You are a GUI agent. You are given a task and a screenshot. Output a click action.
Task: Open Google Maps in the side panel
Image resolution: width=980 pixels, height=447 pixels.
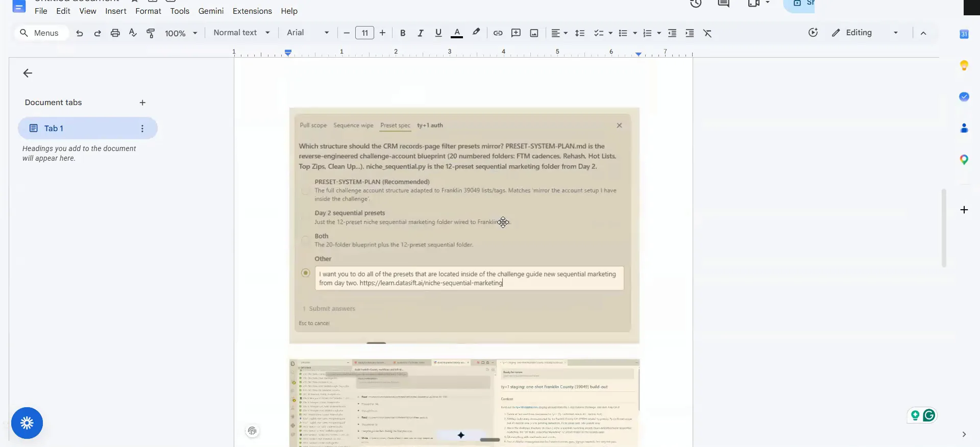point(964,160)
